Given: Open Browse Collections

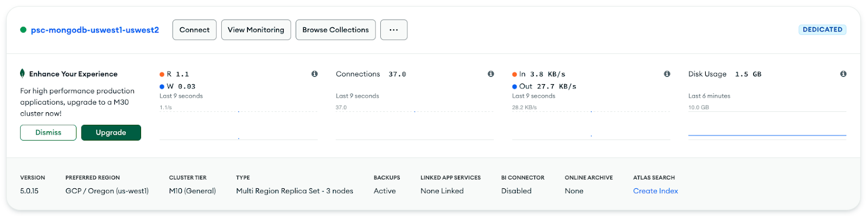Looking at the screenshot, I should click(336, 30).
